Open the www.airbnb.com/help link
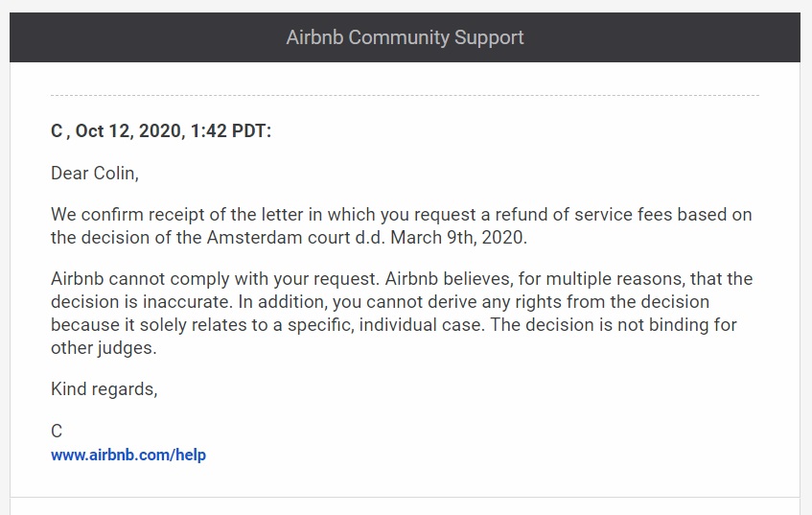The height and width of the screenshot is (515, 812). click(128, 455)
